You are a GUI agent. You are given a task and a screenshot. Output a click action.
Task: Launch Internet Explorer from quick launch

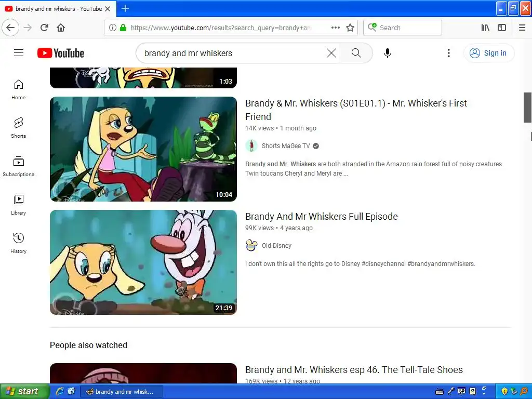point(60,391)
